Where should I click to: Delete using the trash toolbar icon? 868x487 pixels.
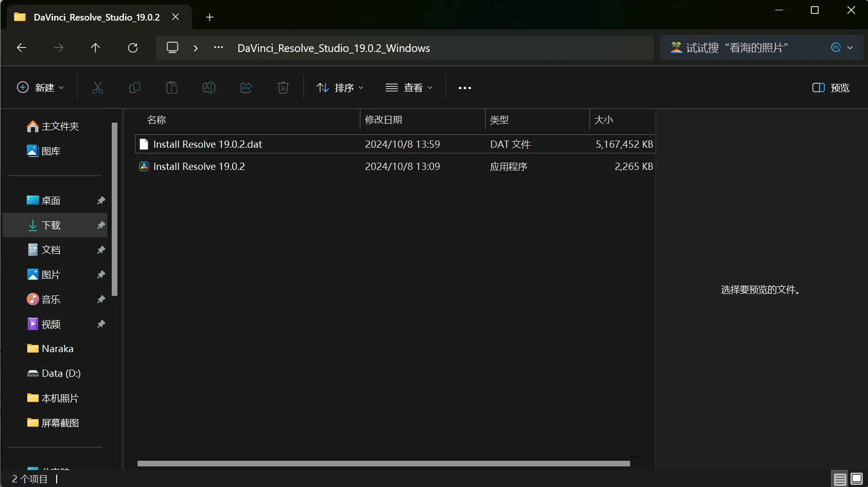coord(283,88)
